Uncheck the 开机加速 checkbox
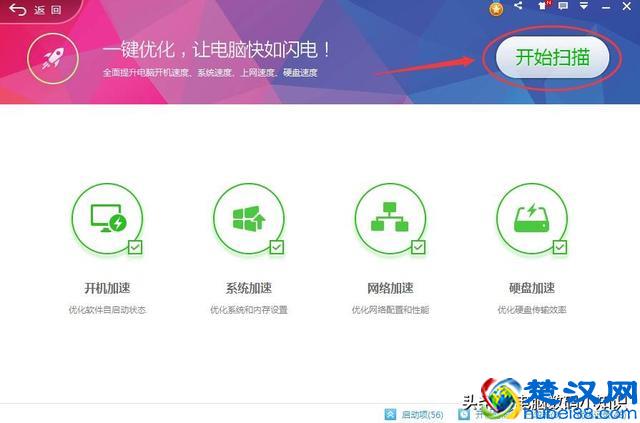The height and width of the screenshot is (423, 640). (x=135, y=247)
